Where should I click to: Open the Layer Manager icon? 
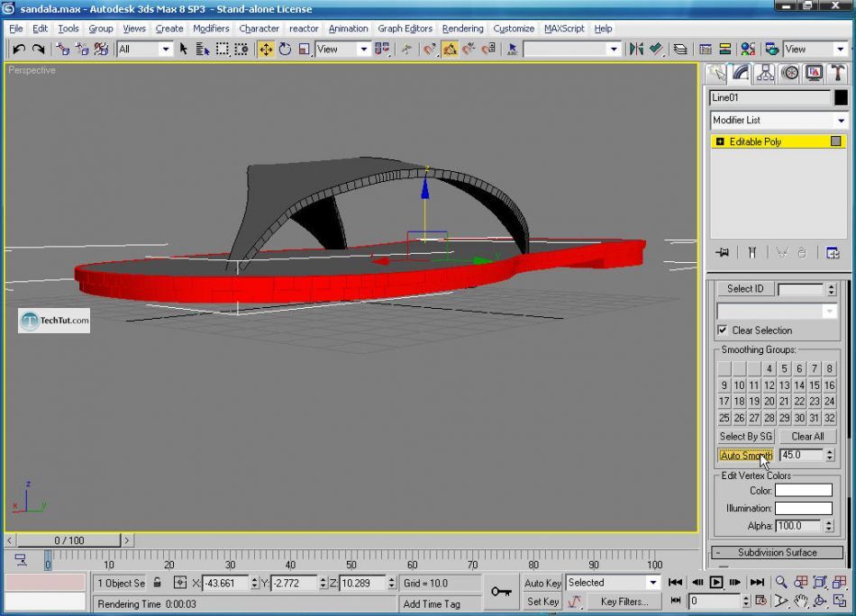point(680,50)
